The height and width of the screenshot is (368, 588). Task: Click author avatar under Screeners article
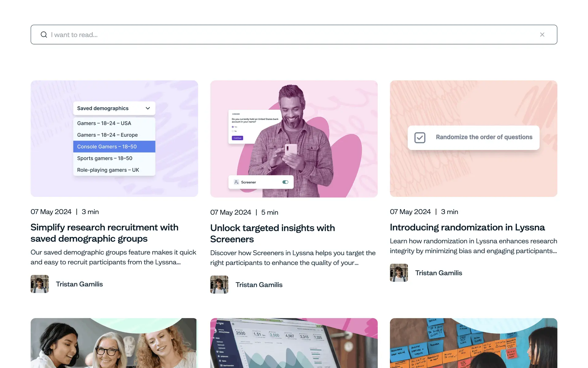219,285
